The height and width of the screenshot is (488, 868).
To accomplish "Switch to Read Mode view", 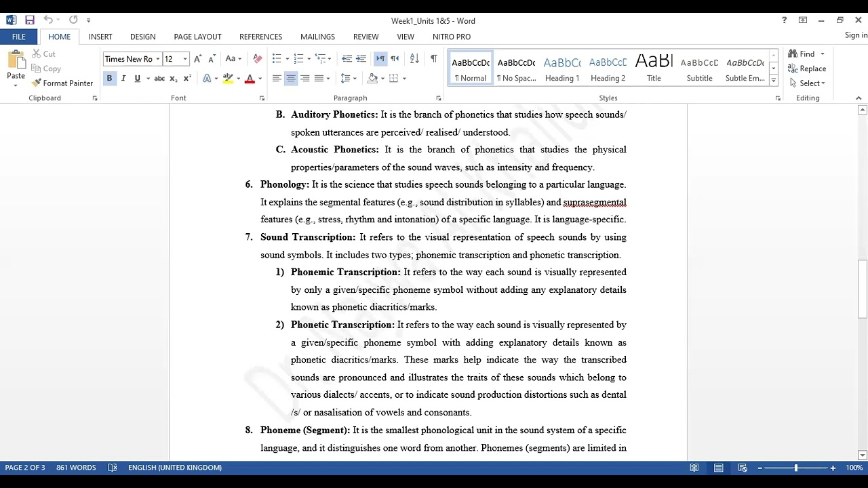I will click(694, 468).
